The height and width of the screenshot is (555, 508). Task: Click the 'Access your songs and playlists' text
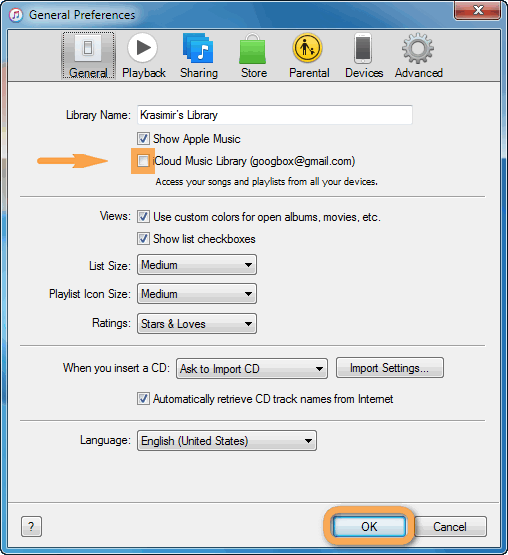pyautogui.click(x=267, y=182)
